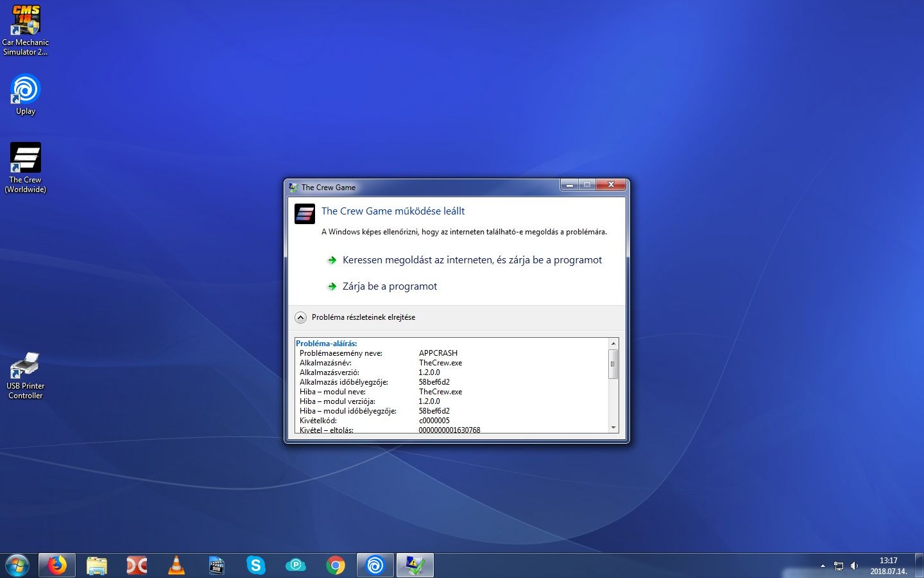Switch to Uplay in the taskbar
The height and width of the screenshot is (578, 924).
[375, 565]
